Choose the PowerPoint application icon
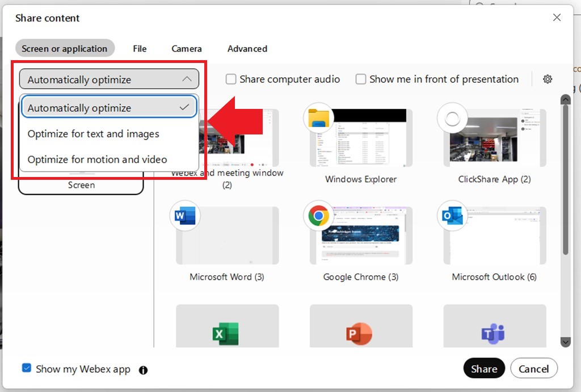The width and height of the screenshot is (581, 392). pos(359,334)
